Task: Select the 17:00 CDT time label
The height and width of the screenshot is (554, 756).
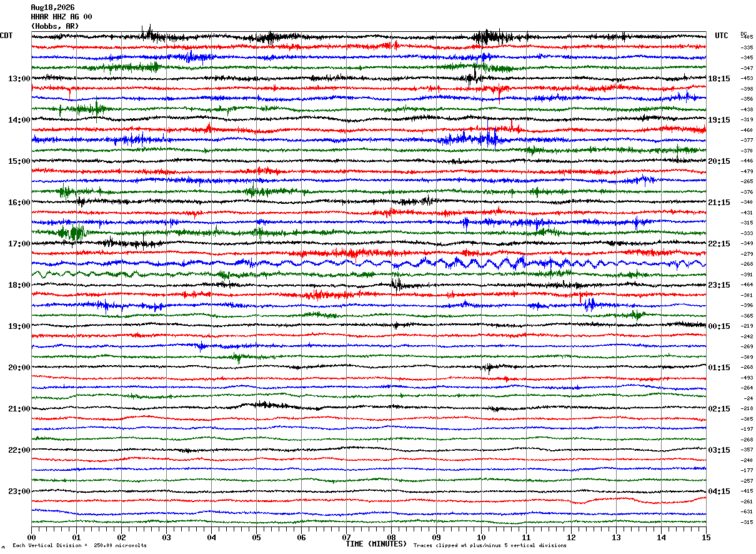Action: click(x=19, y=244)
